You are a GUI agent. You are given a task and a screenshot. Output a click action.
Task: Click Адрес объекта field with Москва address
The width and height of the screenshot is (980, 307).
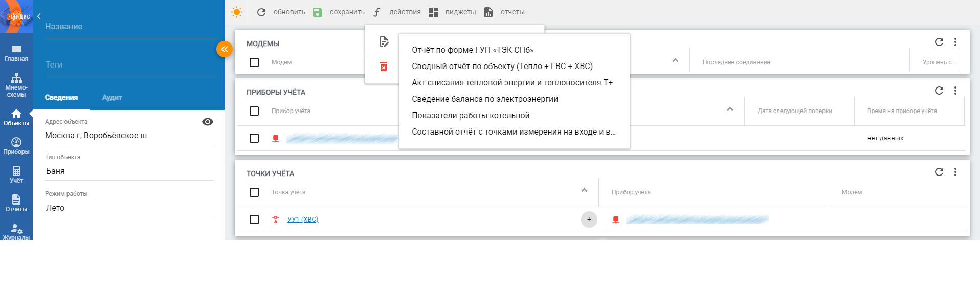129,136
